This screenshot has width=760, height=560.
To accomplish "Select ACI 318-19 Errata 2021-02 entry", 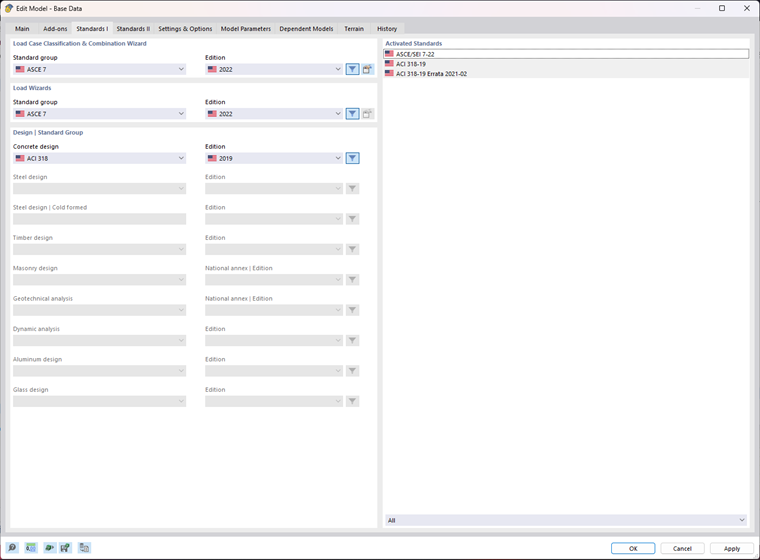I will coord(566,74).
